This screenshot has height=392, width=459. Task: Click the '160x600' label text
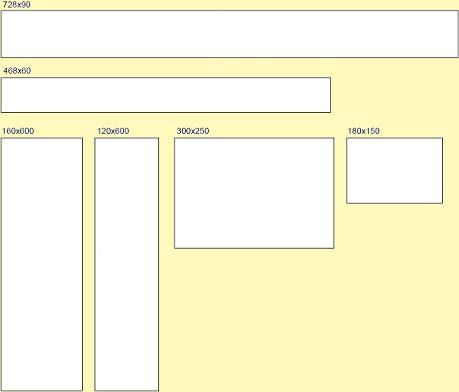(18, 131)
